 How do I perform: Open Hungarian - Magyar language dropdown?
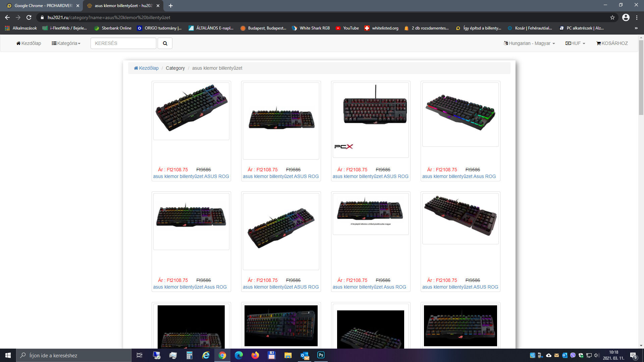click(529, 43)
